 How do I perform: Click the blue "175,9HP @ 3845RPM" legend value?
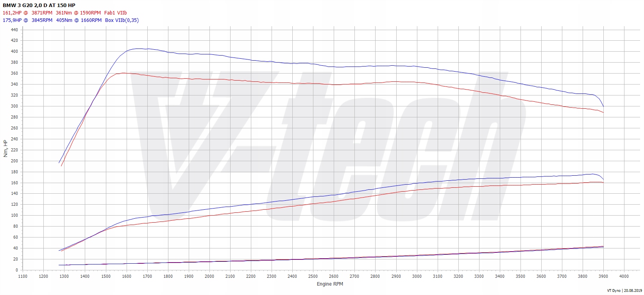[27, 20]
